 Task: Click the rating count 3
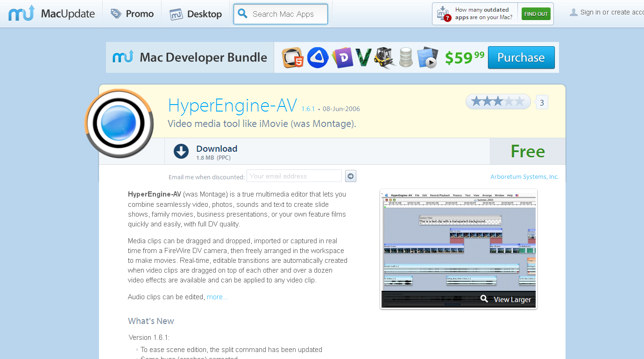pos(542,102)
